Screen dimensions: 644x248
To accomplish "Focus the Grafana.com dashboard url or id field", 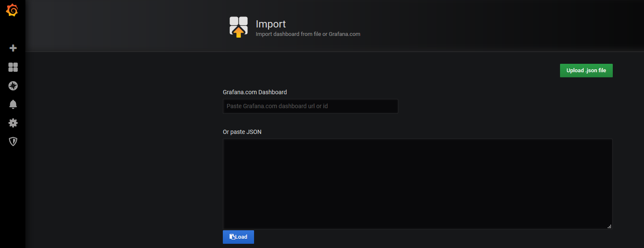I will click(x=310, y=106).
